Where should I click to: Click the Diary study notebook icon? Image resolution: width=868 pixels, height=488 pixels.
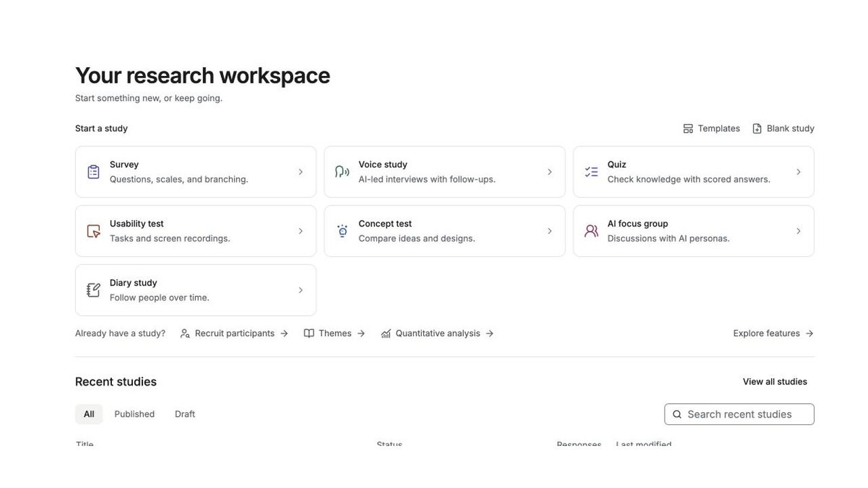[94, 290]
